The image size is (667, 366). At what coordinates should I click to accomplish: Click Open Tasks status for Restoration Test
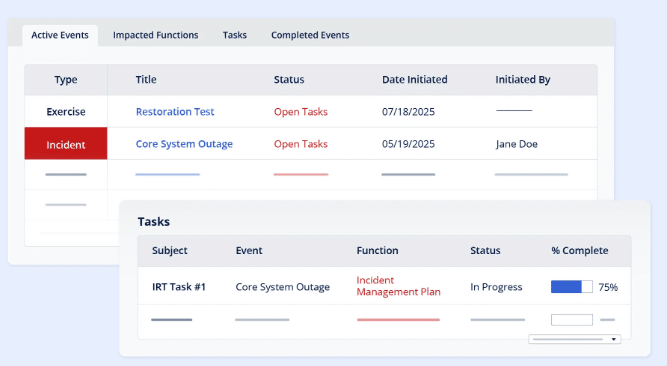tap(301, 112)
